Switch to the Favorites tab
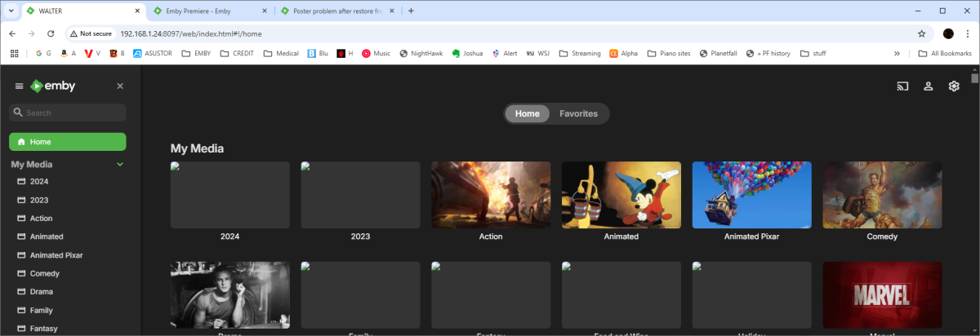Image resolution: width=980 pixels, height=336 pixels. pyautogui.click(x=578, y=113)
